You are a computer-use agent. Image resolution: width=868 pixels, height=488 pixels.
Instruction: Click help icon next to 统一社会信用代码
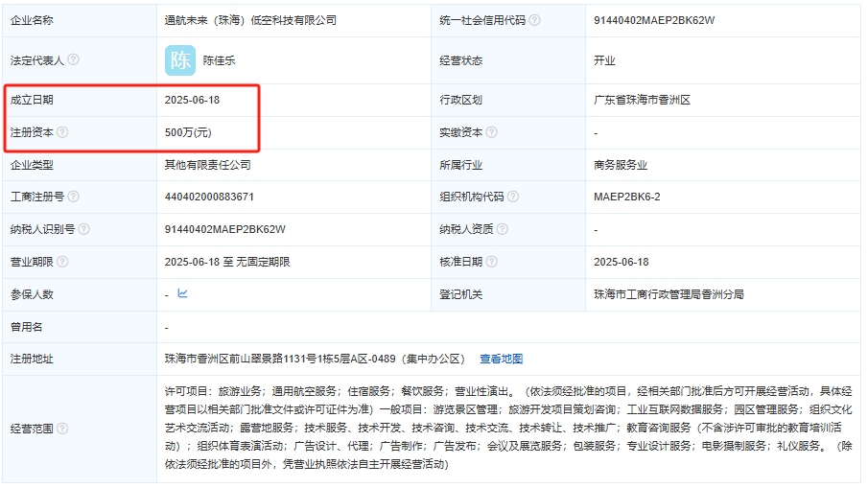point(534,20)
